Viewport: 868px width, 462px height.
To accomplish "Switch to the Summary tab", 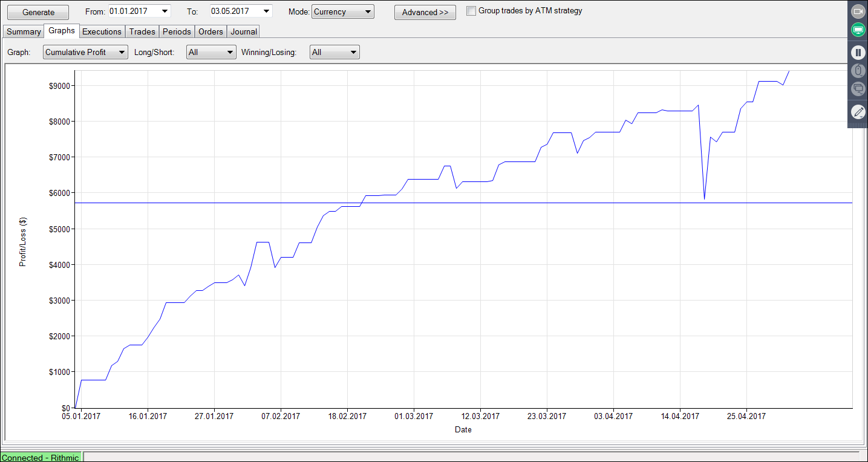I will coord(24,31).
